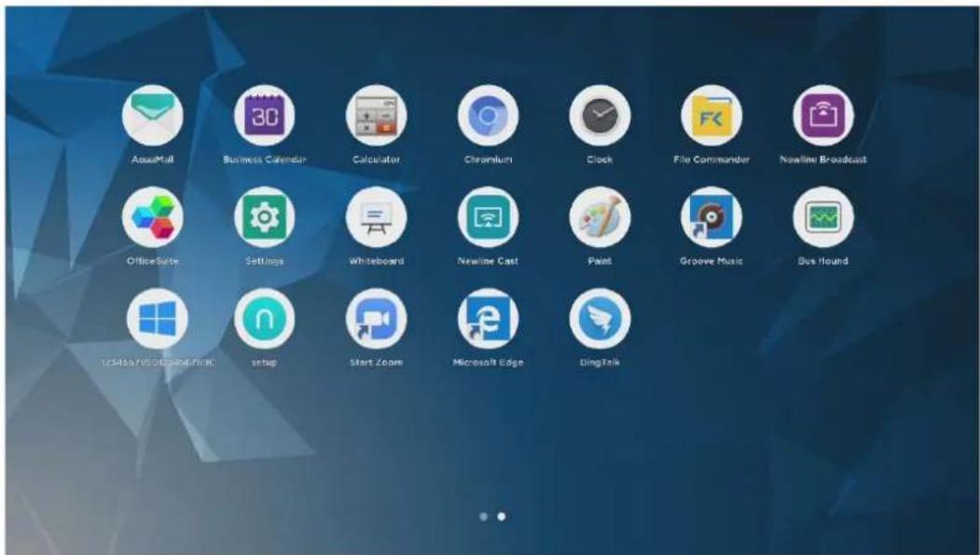Click the "setup" label text
This screenshot has width=980, height=555.
pyautogui.click(x=265, y=362)
